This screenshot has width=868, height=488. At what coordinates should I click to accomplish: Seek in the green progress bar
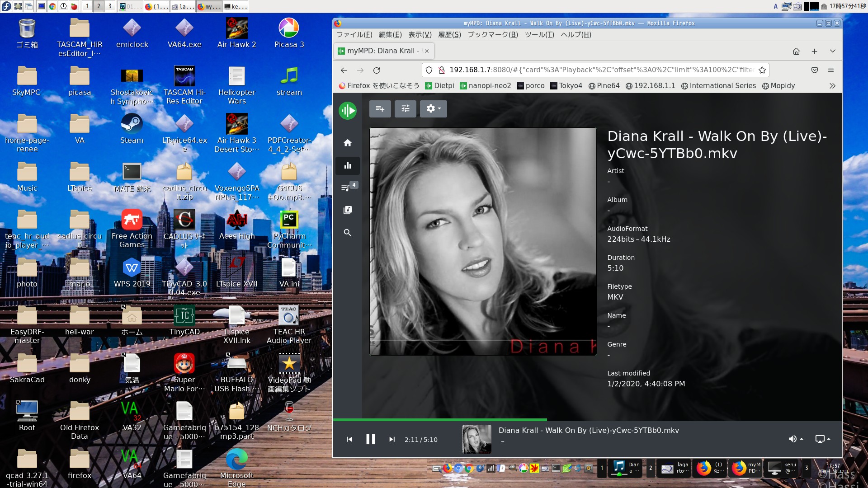coord(452,420)
